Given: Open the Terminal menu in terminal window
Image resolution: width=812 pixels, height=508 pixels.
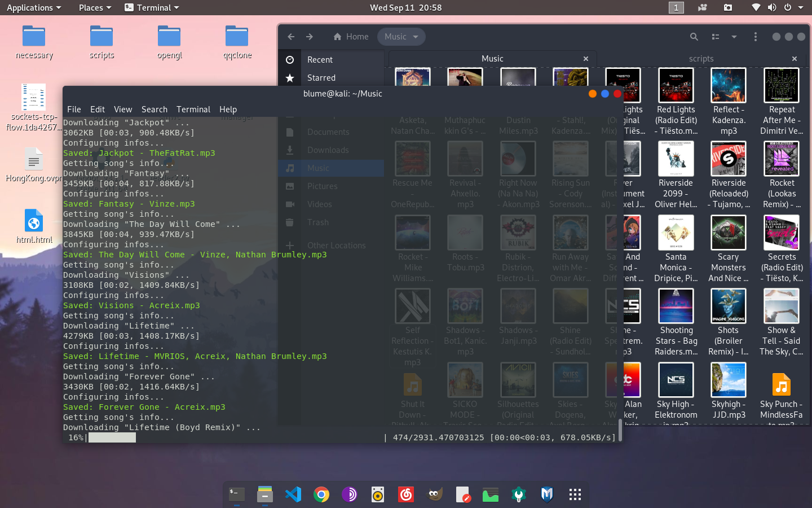Looking at the screenshot, I should click(x=193, y=110).
